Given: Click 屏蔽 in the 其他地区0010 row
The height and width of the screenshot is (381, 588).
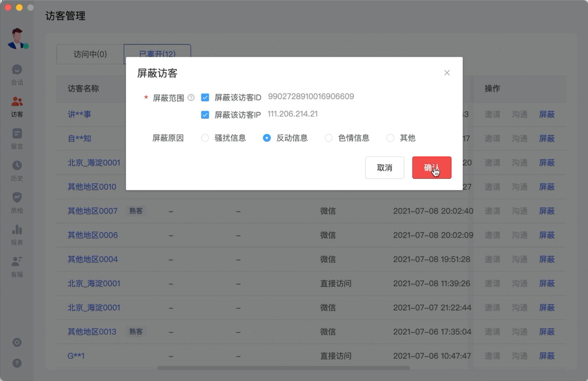Looking at the screenshot, I should pos(547,187).
